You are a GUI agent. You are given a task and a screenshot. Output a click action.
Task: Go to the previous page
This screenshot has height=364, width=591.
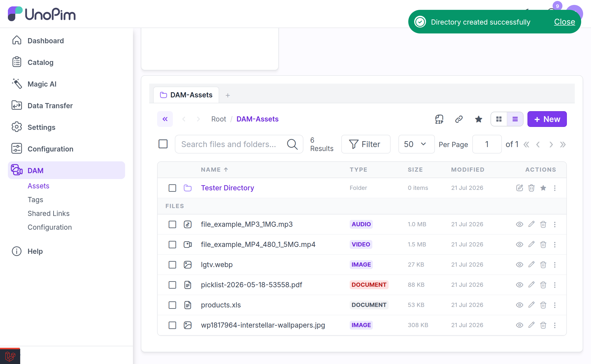click(538, 144)
